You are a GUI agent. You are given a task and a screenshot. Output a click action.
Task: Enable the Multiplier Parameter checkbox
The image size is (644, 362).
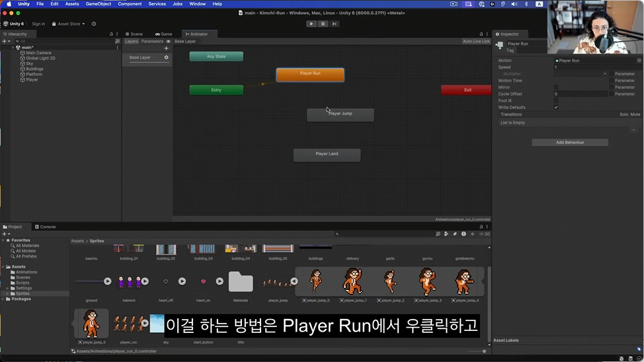[612, 74]
